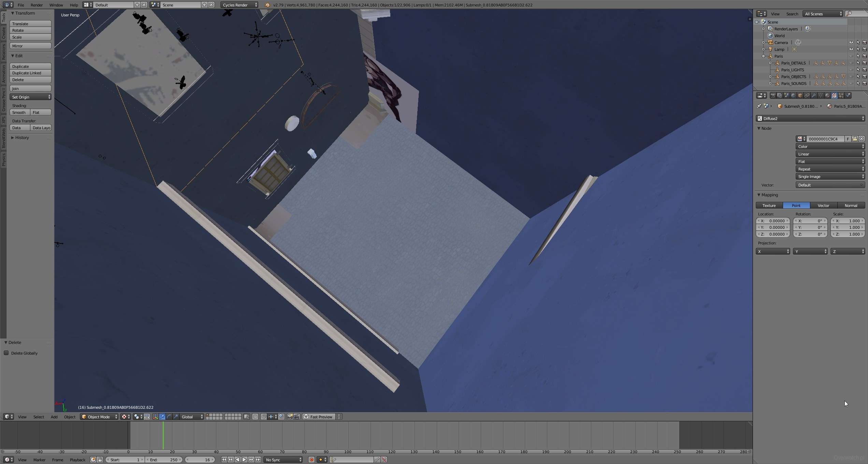Open the Object Mode dropdown
This screenshot has height=464, width=868.
(99, 417)
